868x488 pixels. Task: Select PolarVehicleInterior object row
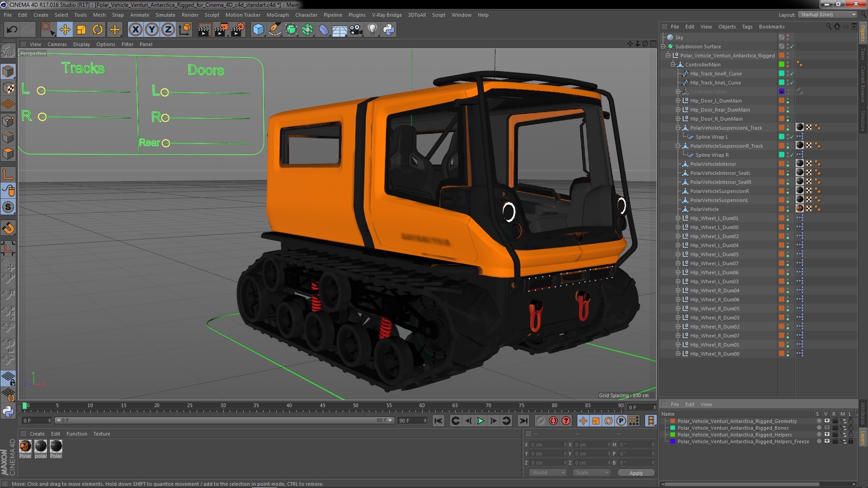point(713,164)
